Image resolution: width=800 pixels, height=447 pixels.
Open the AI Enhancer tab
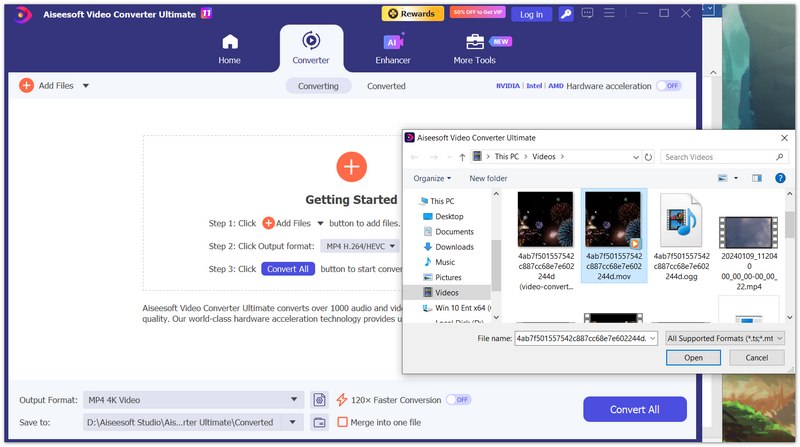coord(392,49)
